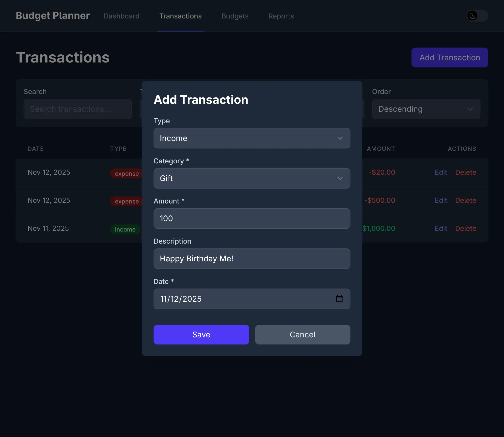Click the Description field with Happy Birthday Me!
This screenshot has width=504, height=437.
[x=252, y=259]
